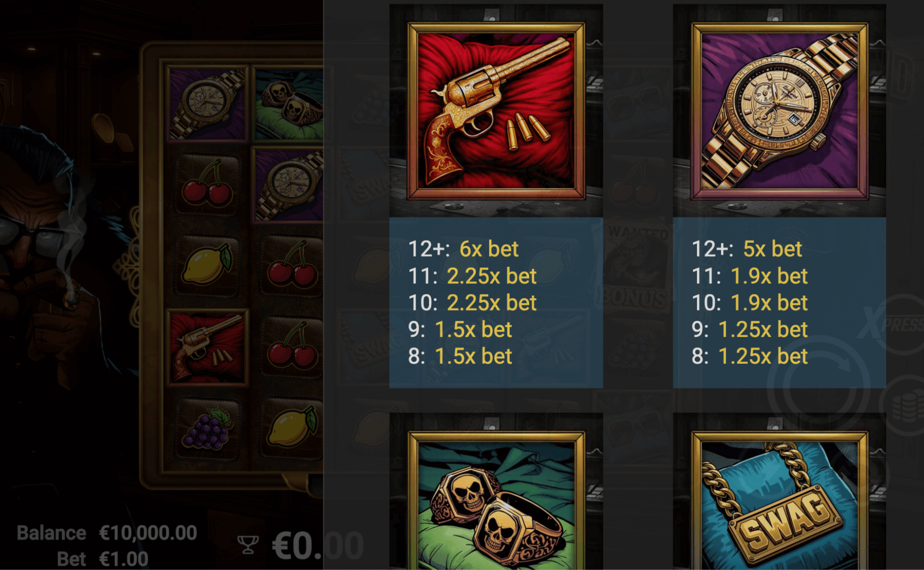Click the gold wristwatch paytable symbol

pos(779,111)
